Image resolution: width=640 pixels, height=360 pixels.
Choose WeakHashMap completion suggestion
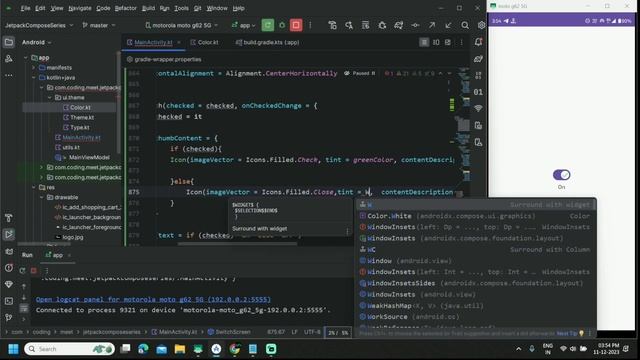pos(476,305)
